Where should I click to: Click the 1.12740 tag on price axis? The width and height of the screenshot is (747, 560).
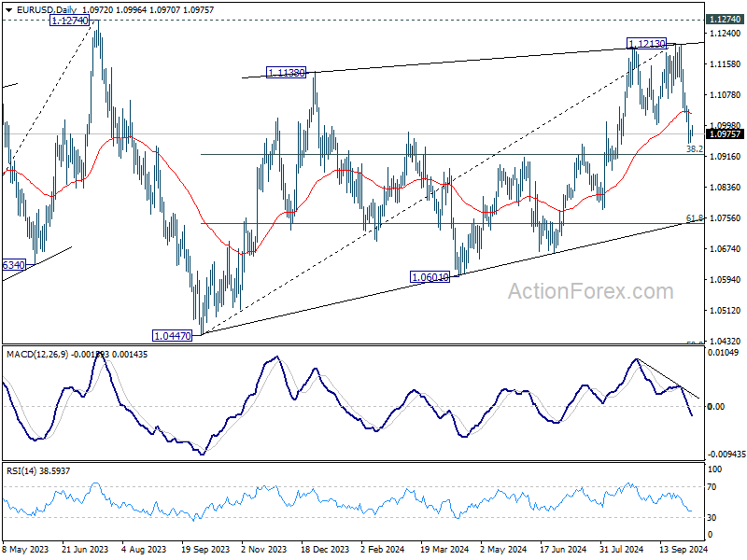[726, 20]
